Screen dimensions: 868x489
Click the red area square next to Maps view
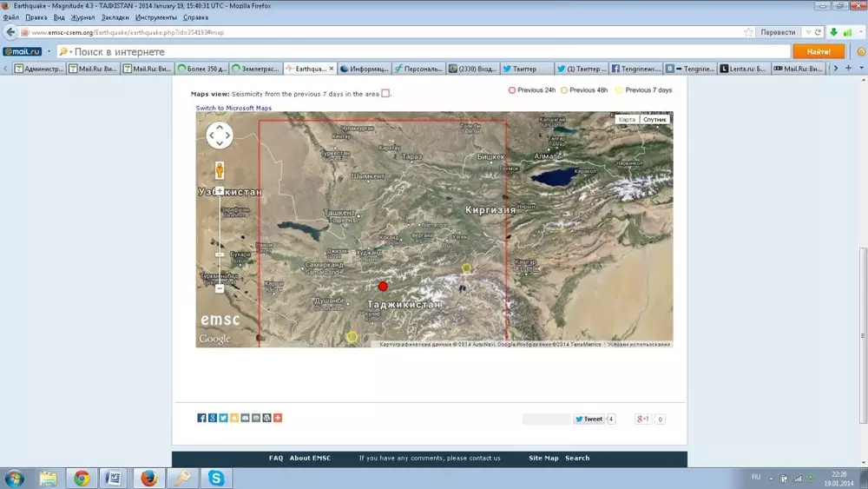(x=385, y=94)
